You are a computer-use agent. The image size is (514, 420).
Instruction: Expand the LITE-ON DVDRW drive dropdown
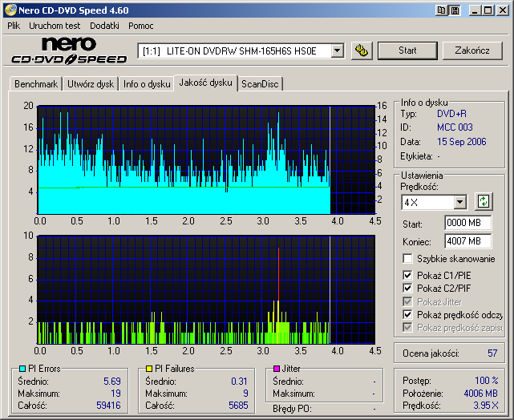[337, 51]
